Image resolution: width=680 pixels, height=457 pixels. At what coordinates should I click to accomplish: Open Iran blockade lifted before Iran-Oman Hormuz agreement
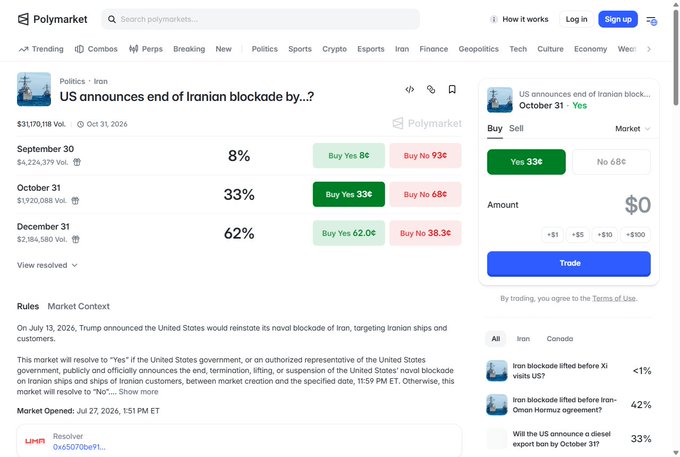pyautogui.click(x=569, y=405)
